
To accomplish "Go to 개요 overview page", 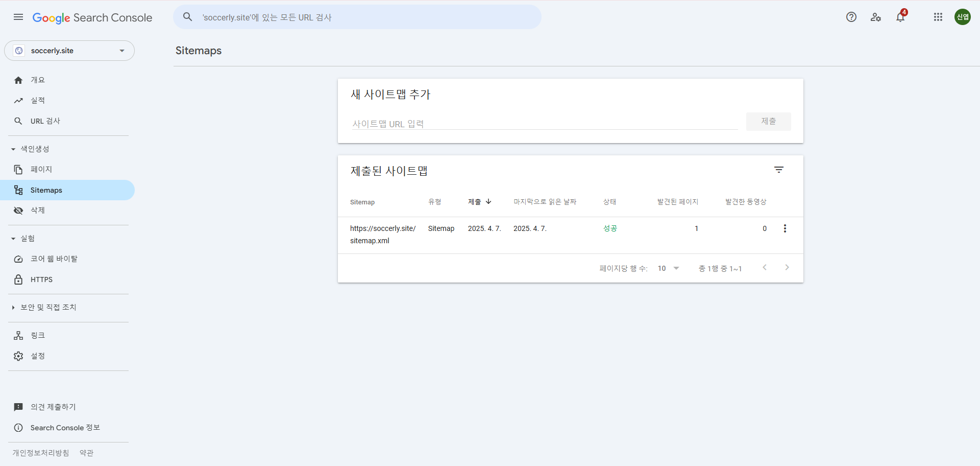I will click(67, 80).
